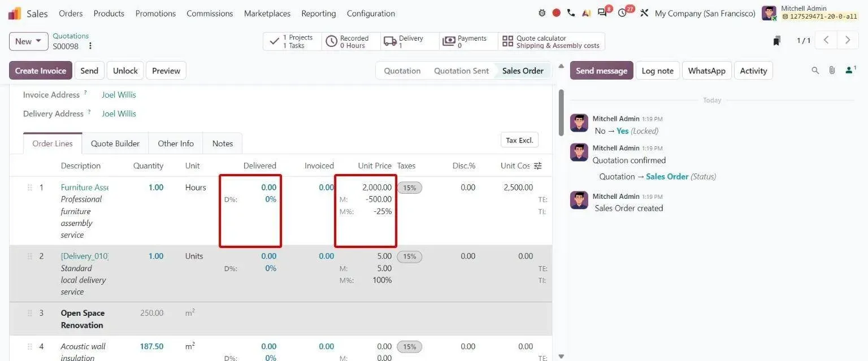Click the Send button
Viewport: 868px width, 361px height.
(x=89, y=71)
